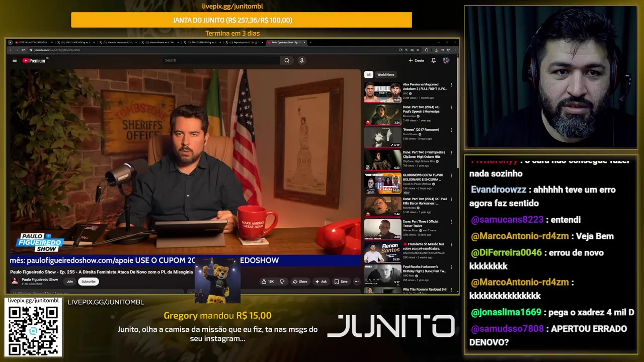644x362 pixels.
Task: Select the All filter chip
Action: tap(368, 74)
